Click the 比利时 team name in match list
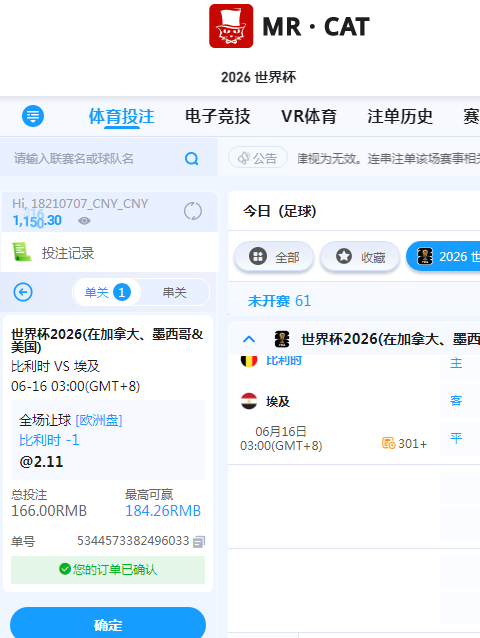This screenshot has height=638, width=480. 284,361
